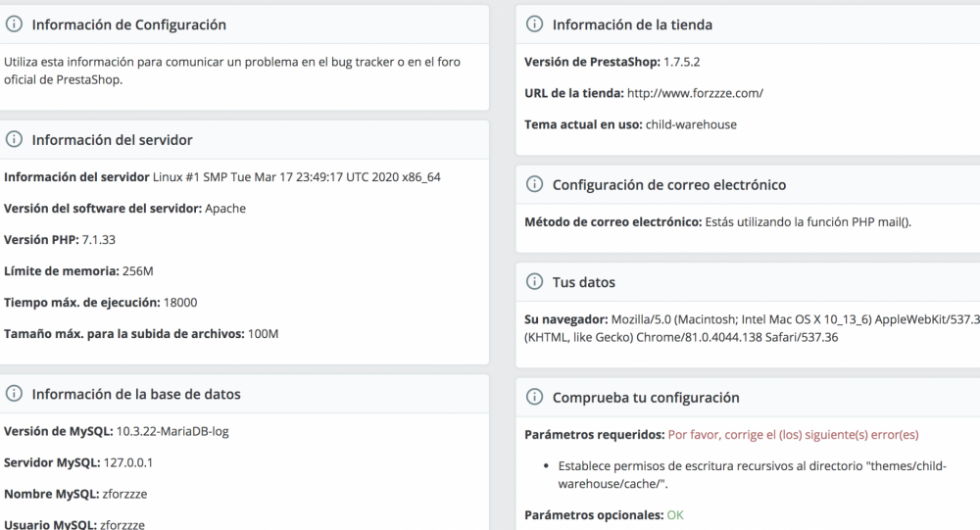Image resolution: width=980 pixels, height=530 pixels.
Task: Click info icon beside Información del servidor
Action: tap(14, 139)
